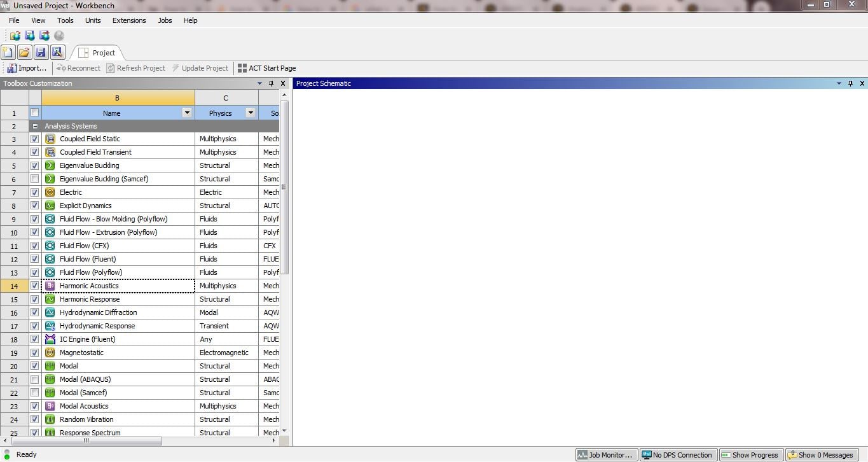Click the Show Progress button

pos(750,455)
